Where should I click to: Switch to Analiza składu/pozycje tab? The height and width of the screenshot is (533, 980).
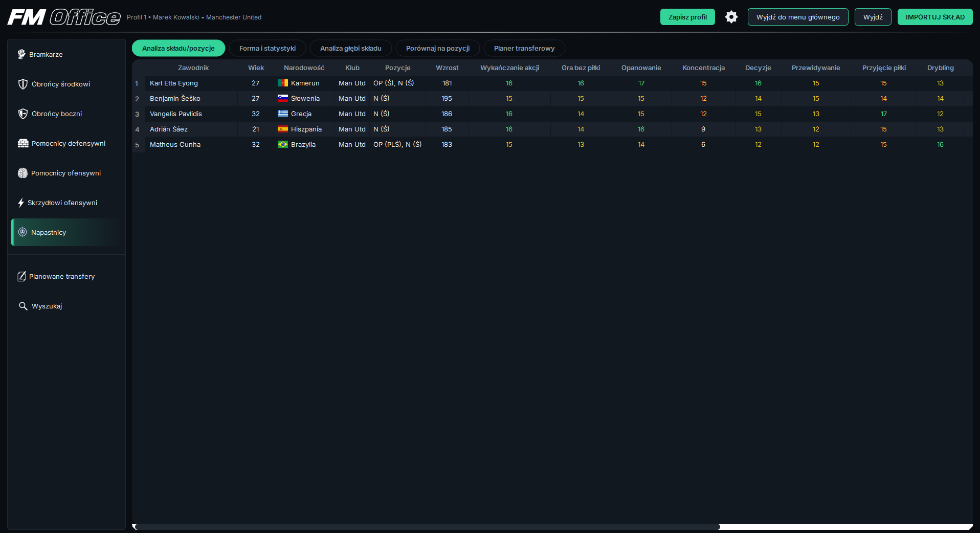179,48
